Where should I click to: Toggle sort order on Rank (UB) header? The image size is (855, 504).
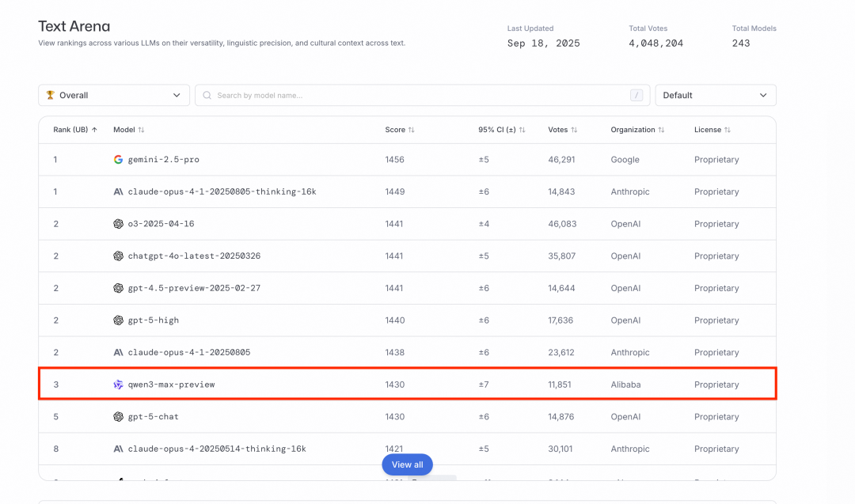click(75, 130)
